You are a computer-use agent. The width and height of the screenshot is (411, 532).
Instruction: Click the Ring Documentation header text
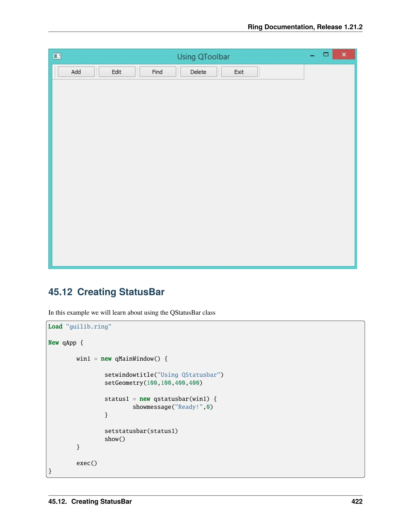(305, 27)
